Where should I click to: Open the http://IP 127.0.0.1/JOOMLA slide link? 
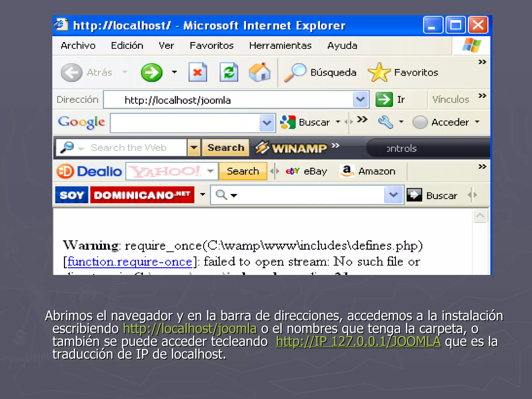[x=358, y=341]
